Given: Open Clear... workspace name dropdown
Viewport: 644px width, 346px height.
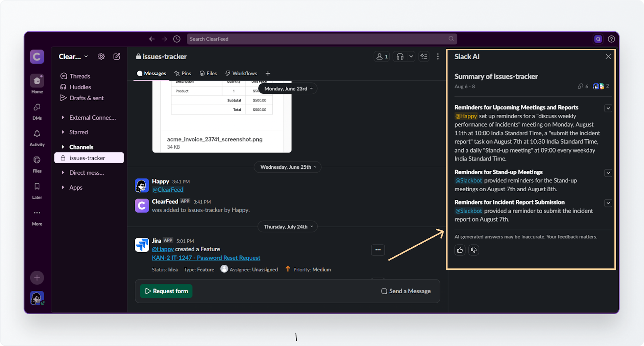Looking at the screenshot, I should [73, 56].
